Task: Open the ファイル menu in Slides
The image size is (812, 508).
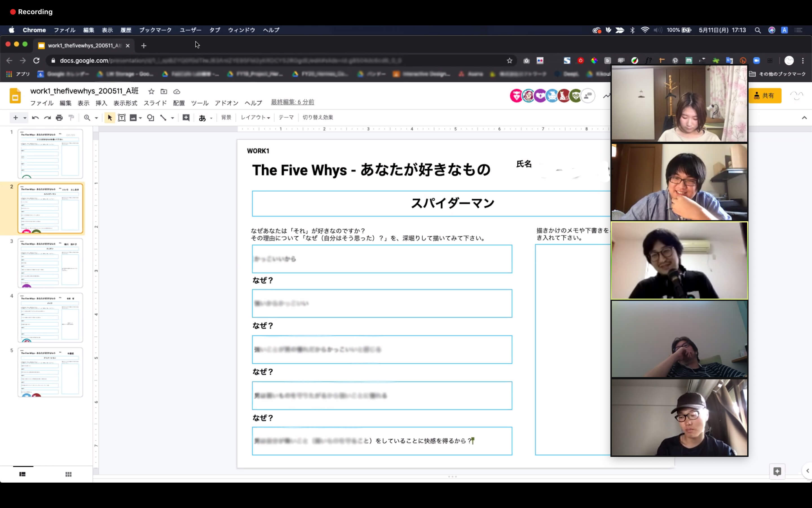Action: (x=42, y=103)
